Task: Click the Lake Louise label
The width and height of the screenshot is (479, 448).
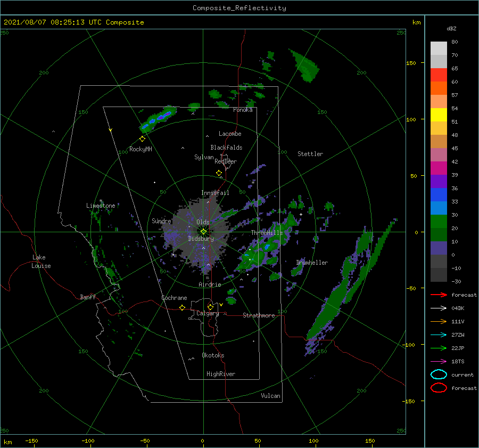Action: (41, 262)
